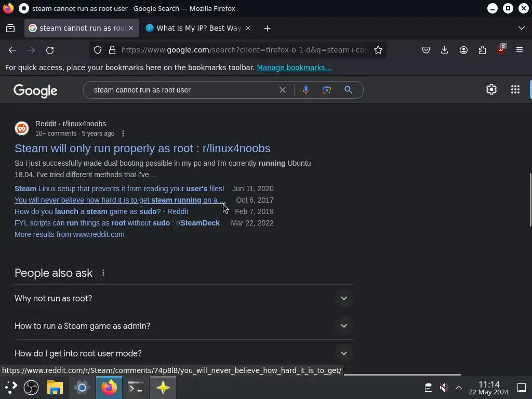Click the page vertical scrollbar thumb
Image resolution: width=532 pixels, height=399 pixels.
[x=530, y=200]
